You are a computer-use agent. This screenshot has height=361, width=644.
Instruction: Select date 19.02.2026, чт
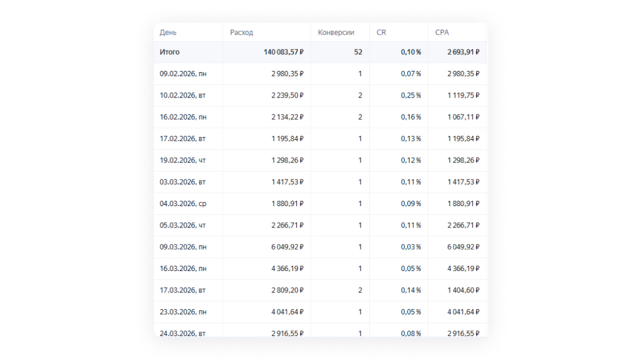[183, 160]
